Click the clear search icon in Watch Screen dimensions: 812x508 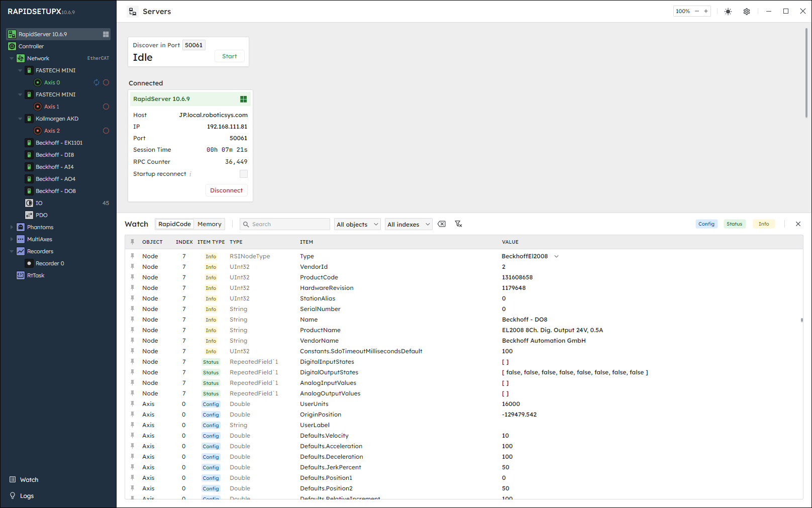(442, 224)
